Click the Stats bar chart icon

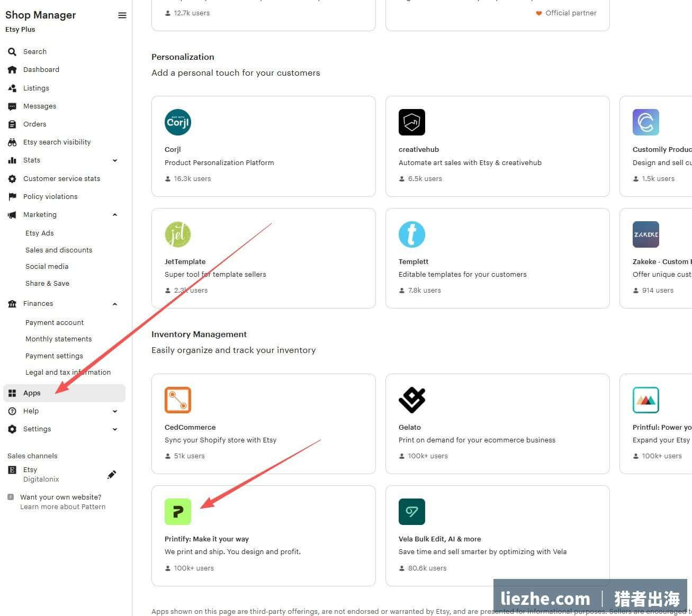click(12, 160)
